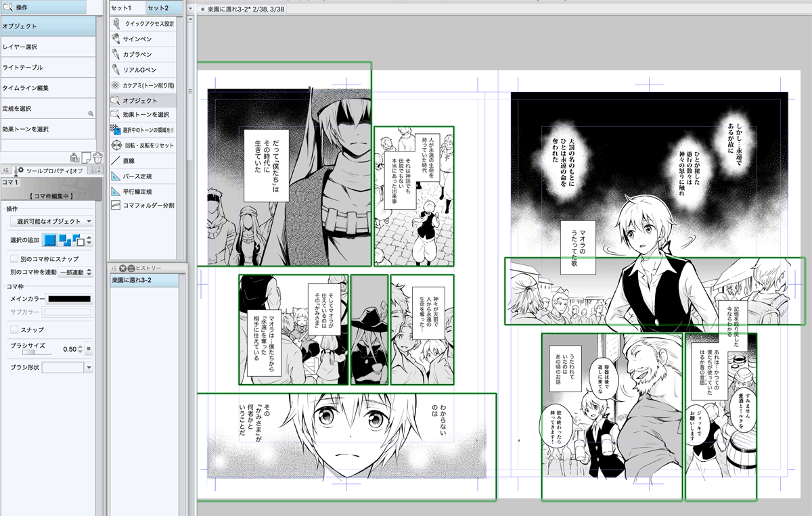Switch to the セット1 tab
Image resolution: width=812 pixels, height=516 pixels.
tap(127, 7)
